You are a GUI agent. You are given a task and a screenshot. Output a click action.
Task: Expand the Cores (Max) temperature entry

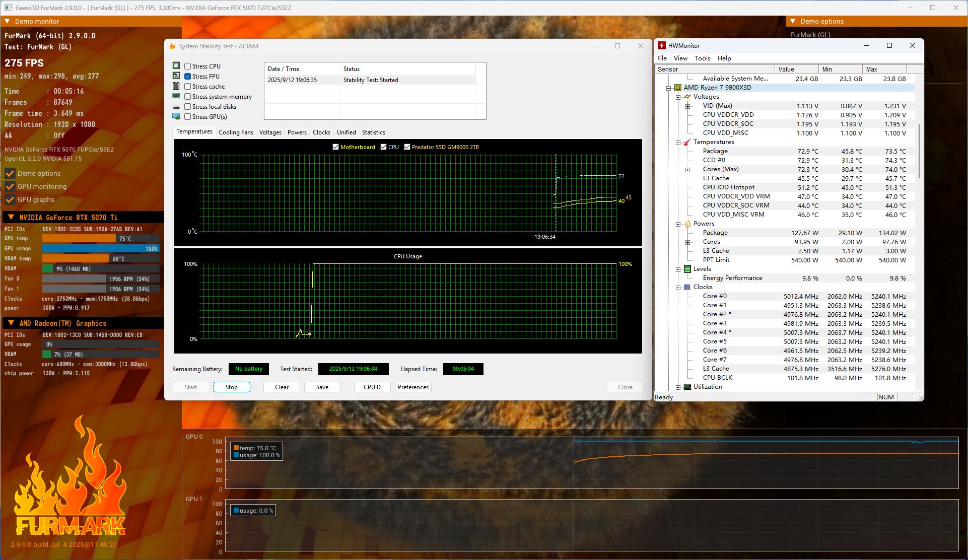(687, 170)
